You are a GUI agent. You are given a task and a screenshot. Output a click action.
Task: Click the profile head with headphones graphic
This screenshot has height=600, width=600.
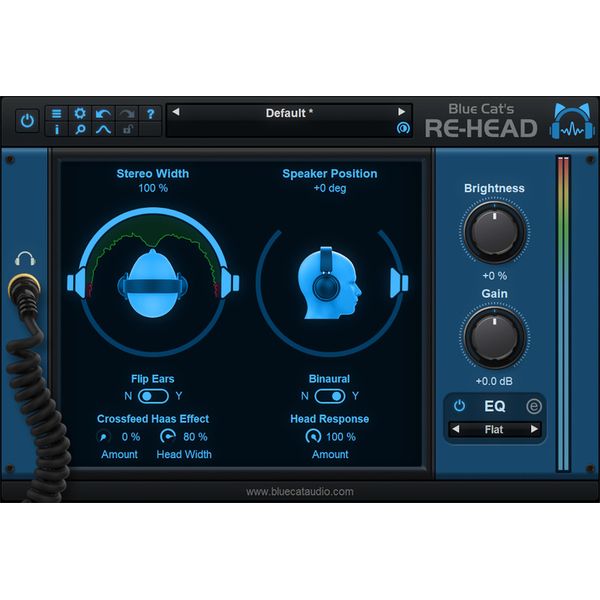pos(329,283)
